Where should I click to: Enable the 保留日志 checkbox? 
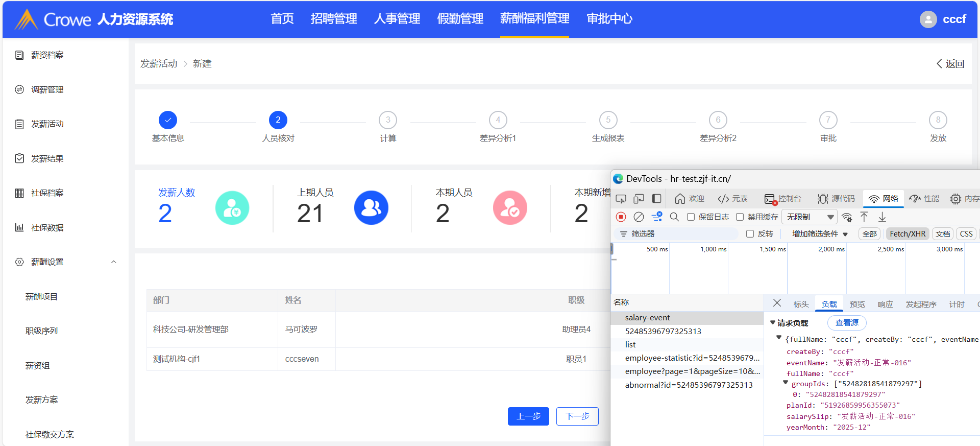(691, 217)
